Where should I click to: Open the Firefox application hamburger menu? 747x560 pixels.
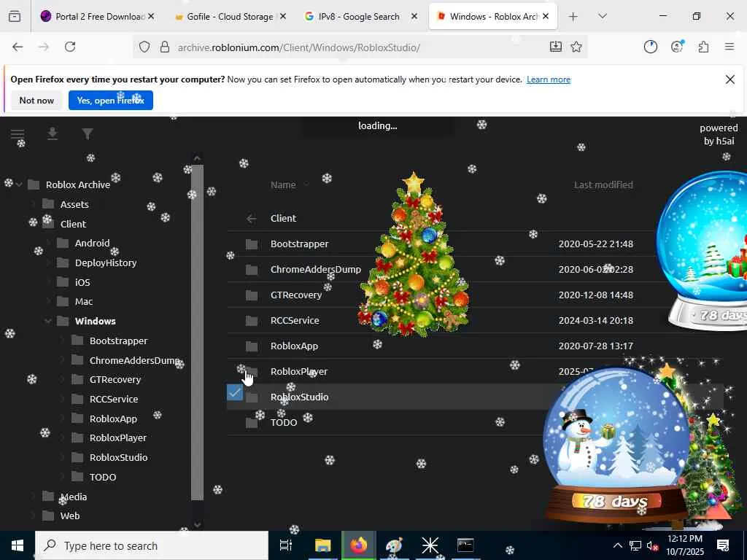(x=729, y=47)
